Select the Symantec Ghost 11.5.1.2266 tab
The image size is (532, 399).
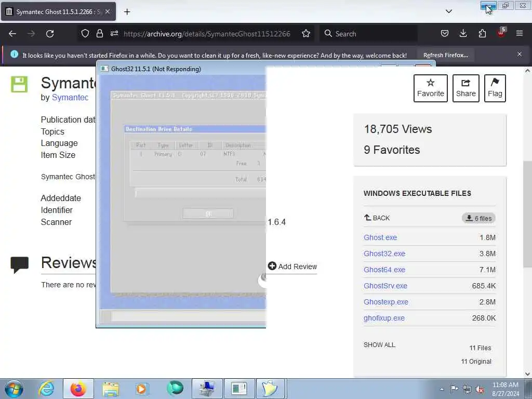[x=58, y=11]
